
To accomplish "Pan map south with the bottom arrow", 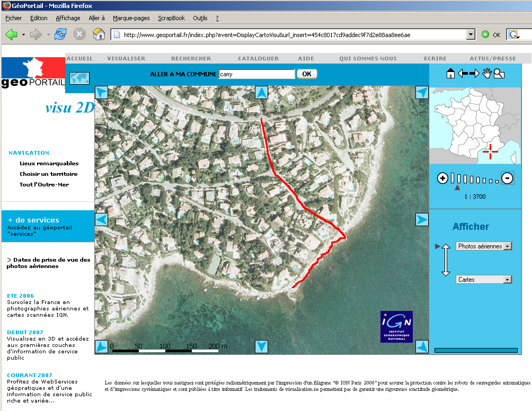I will (x=261, y=346).
